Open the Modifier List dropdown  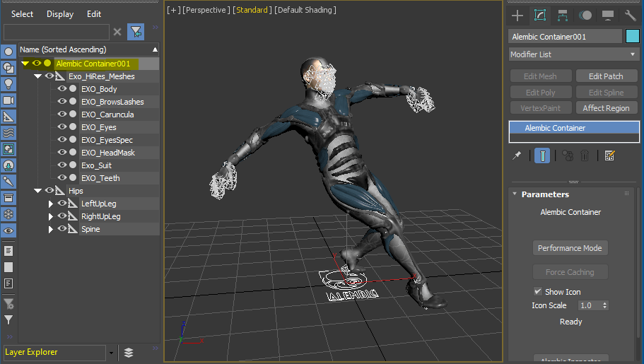pyautogui.click(x=574, y=54)
